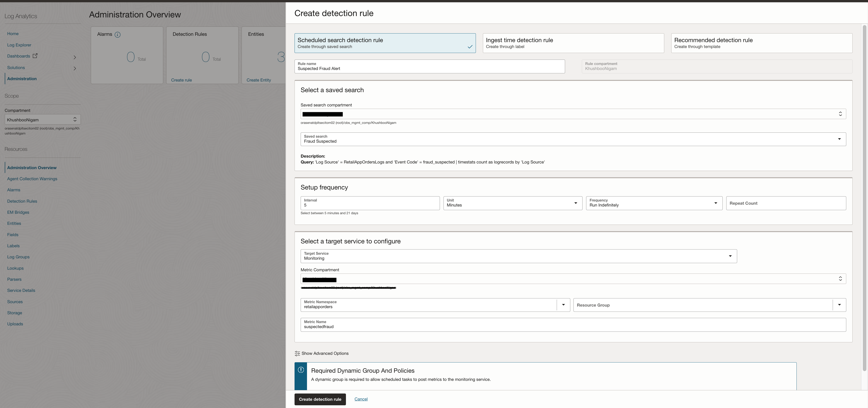Expand the Dashboards submenu chevron

75,57
